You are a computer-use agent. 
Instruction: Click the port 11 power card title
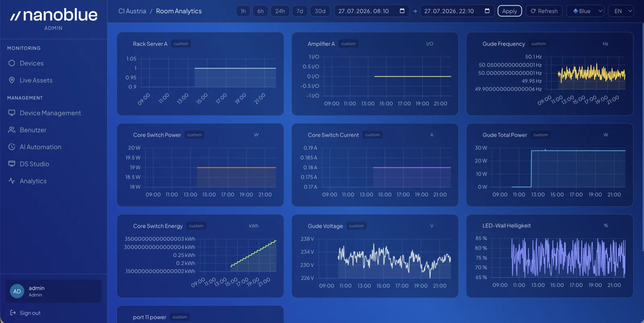pyautogui.click(x=149, y=317)
